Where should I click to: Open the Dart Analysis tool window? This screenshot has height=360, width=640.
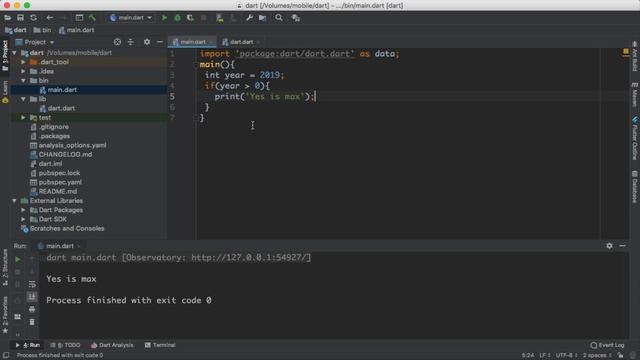coord(112,345)
